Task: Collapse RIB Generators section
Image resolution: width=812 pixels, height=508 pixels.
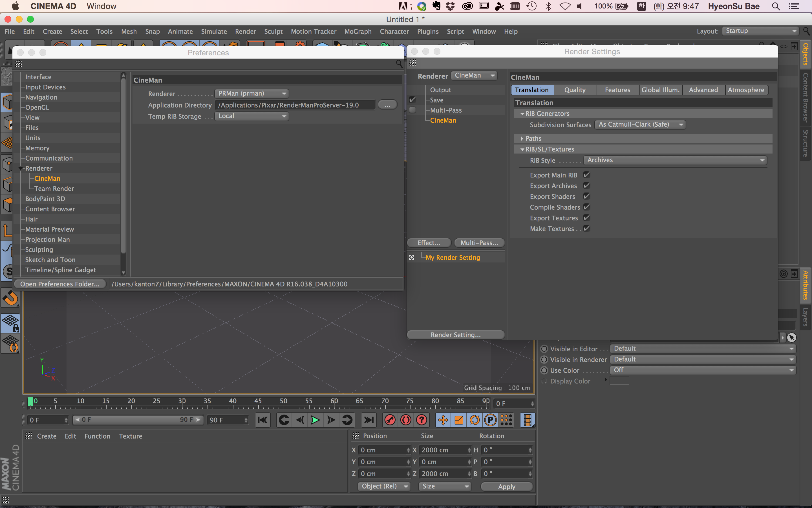Action: pos(522,114)
